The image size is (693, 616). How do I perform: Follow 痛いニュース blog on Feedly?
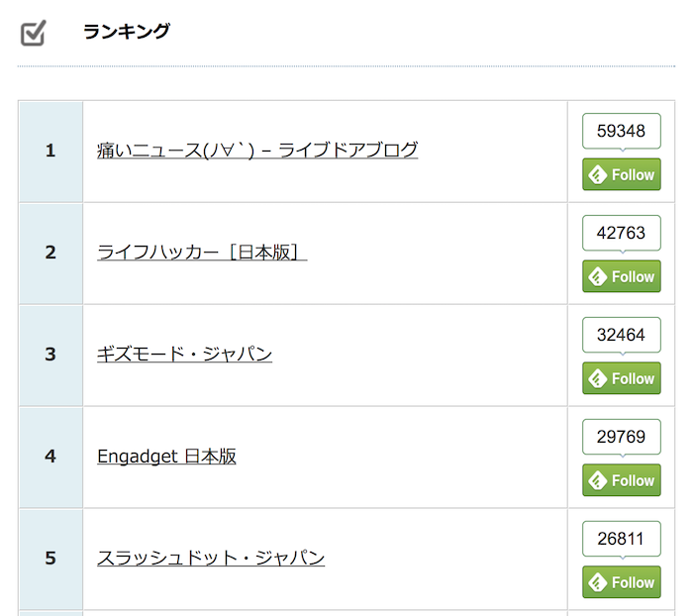tap(622, 174)
